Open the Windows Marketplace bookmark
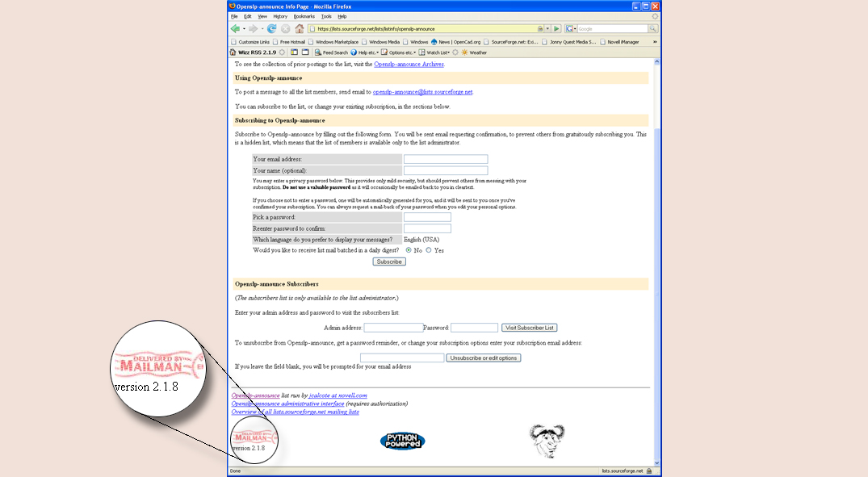Image resolution: width=868 pixels, height=477 pixels. point(333,42)
